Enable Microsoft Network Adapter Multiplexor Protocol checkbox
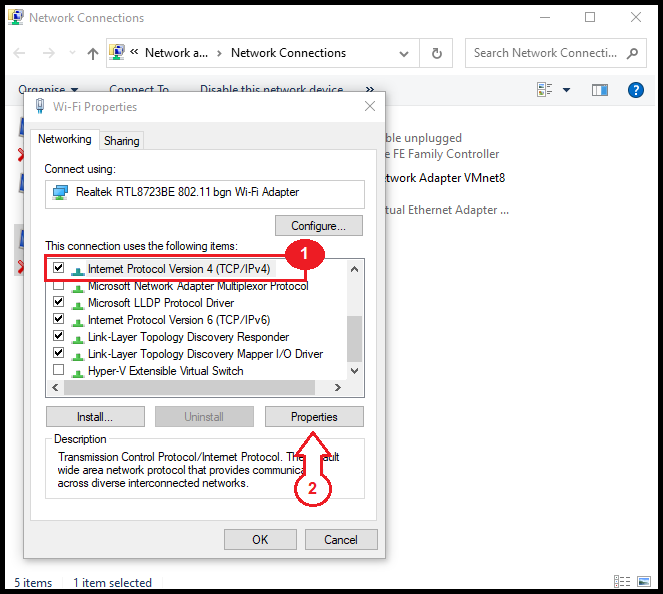Image resolution: width=663 pixels, height=594 pixels. (58, 286)
